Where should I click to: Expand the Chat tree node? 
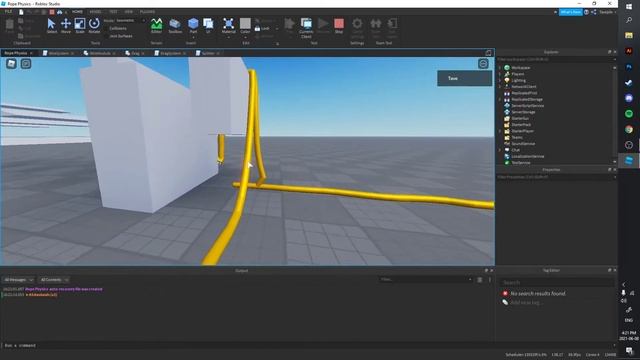coord(500,150)
